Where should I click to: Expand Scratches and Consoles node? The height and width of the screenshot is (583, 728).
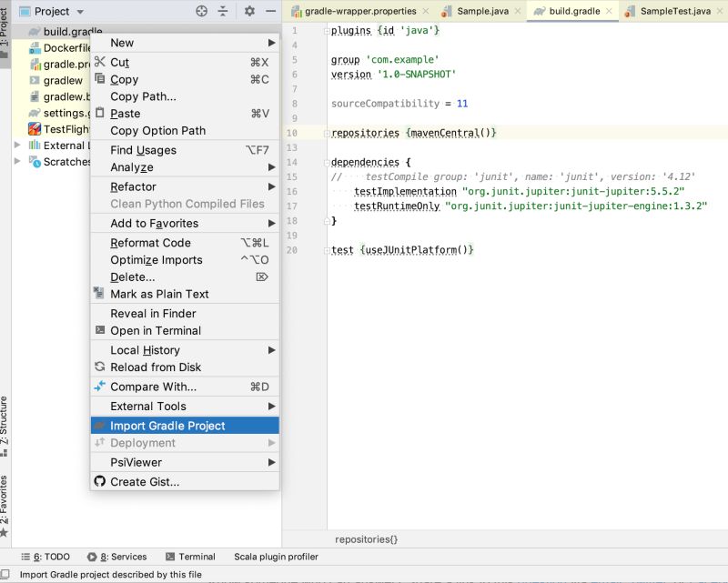(x=16, y=162)
